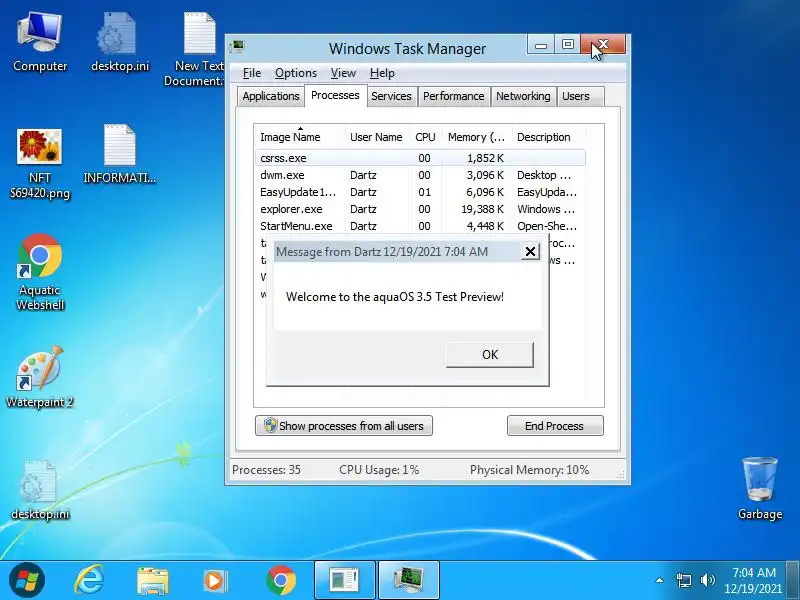Select the top desktop.ini file icon

point(119,42)
